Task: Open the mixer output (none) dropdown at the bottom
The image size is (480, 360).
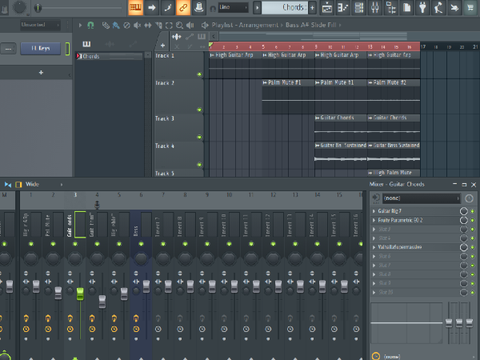Action: click(430, 356)
